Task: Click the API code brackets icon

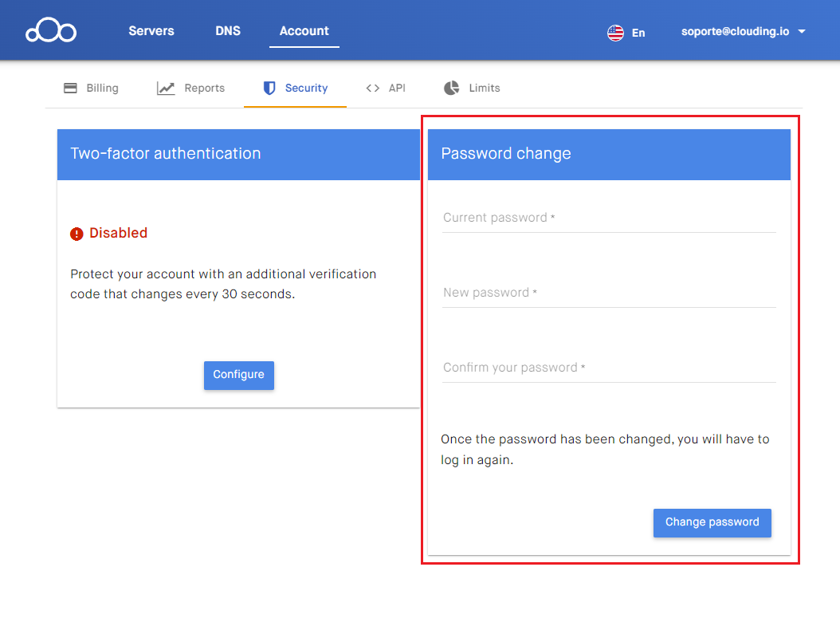Action: point(372,88)
